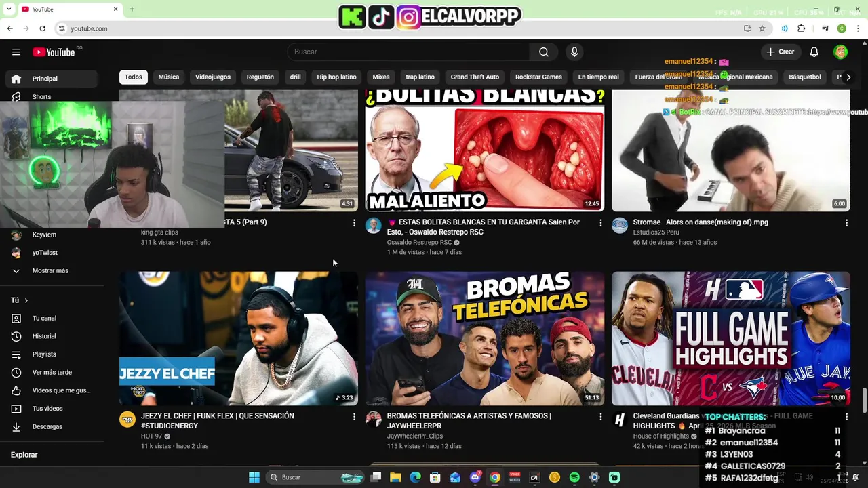Select the Reguetón filter chip
Screen dimensions: 868x488
click(x=260, y=77)
